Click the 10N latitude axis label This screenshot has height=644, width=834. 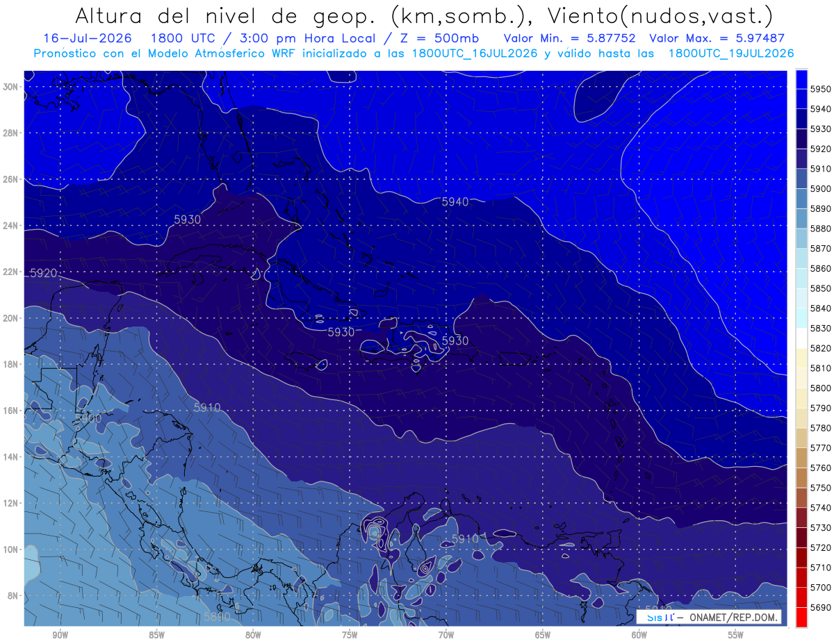[11, 549]
